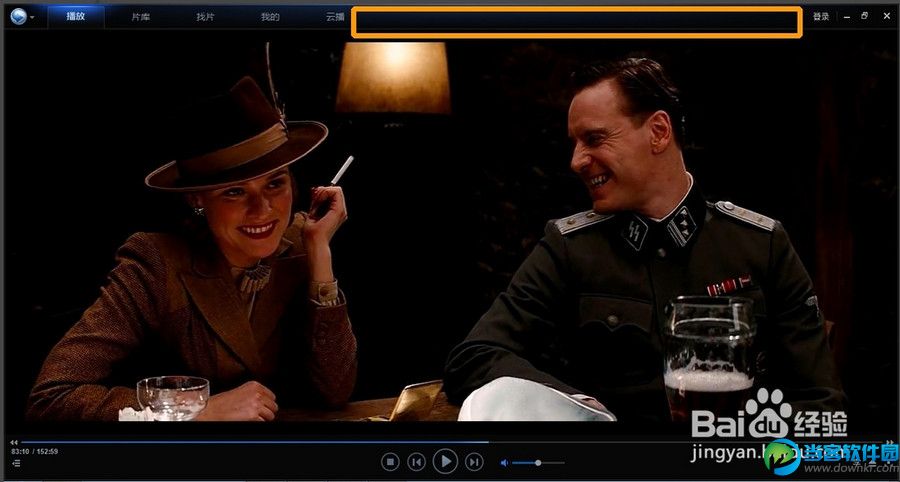Skip to the next video
Image resolution: width=900 pixels, height=482 pixels.
point(474,461)
